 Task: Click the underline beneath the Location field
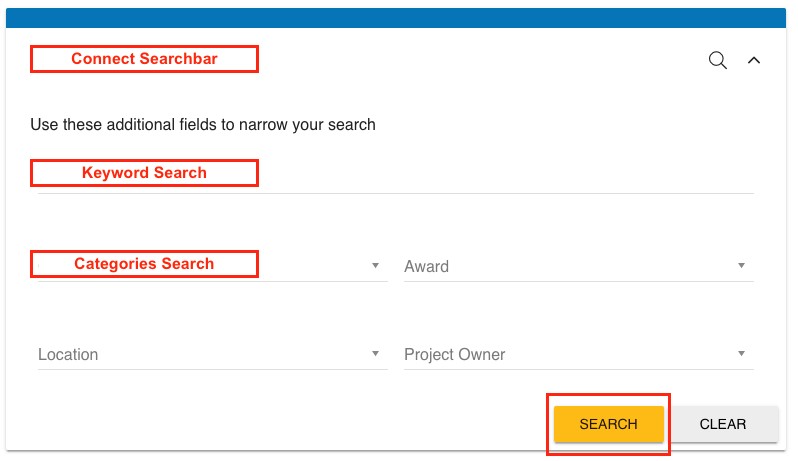(x=212, y=370)
